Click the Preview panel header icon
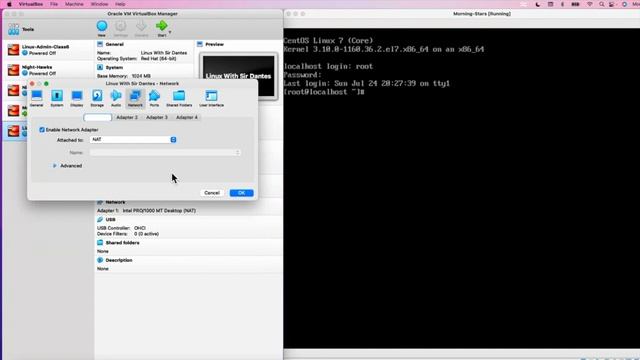The image size is (640, 360). point(200,44)
